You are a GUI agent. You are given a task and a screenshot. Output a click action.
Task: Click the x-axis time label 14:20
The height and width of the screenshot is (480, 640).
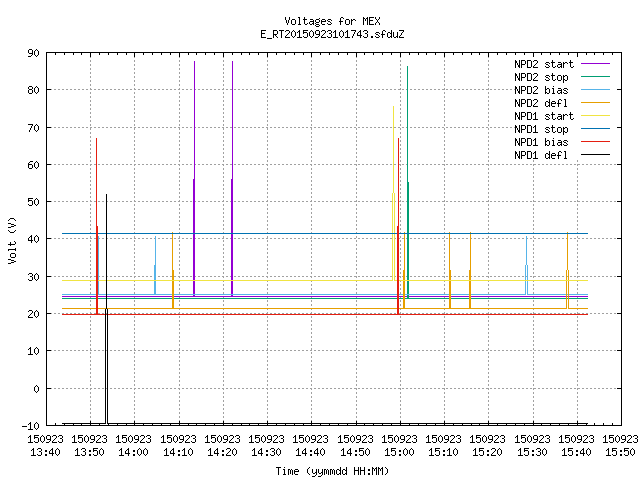(x=222, y=452)
